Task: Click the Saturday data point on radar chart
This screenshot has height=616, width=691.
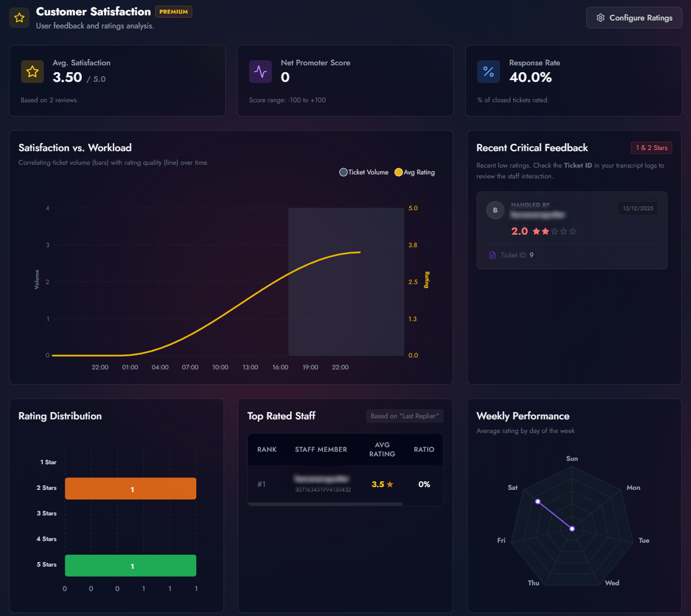Action: [537, 501]
